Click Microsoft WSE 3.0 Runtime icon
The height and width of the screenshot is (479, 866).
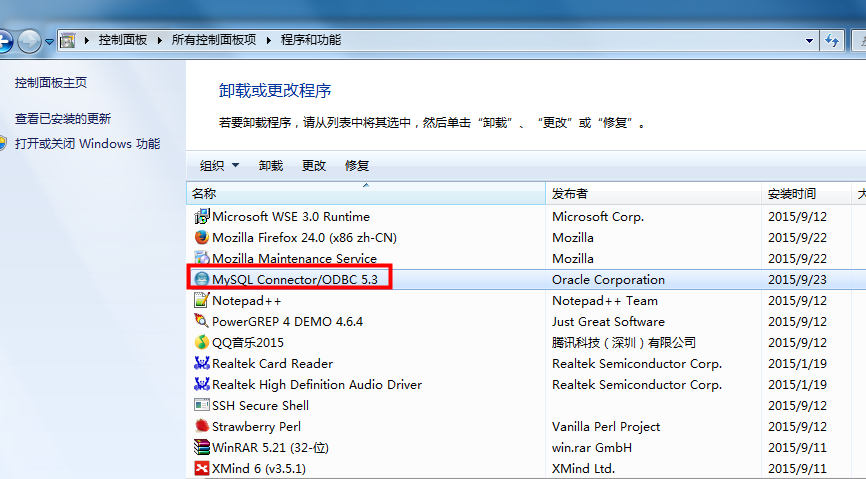pos(202,216)
